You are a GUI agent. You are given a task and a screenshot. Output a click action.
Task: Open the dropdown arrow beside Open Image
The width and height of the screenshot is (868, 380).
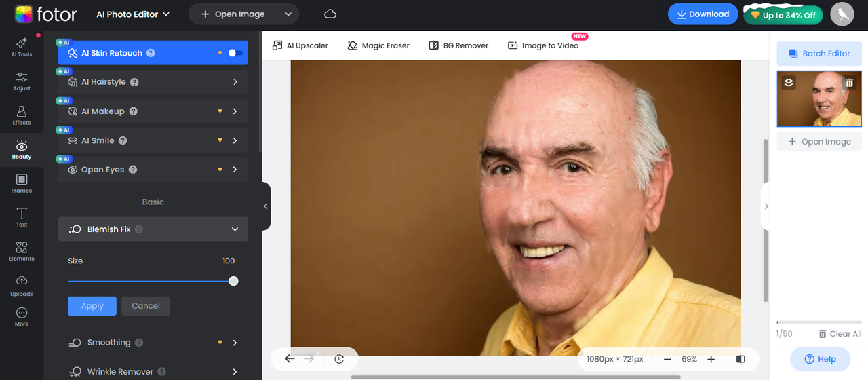click(x=288, y=14)
